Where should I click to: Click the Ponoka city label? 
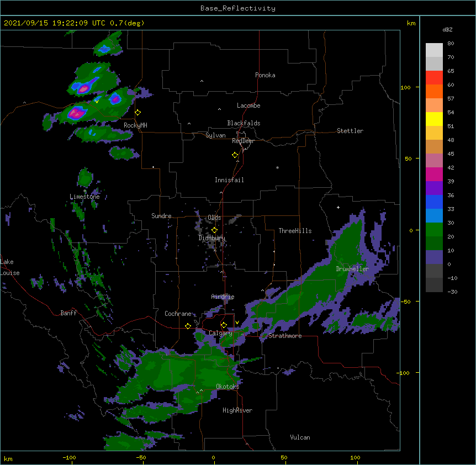click(x=265, y=75)
